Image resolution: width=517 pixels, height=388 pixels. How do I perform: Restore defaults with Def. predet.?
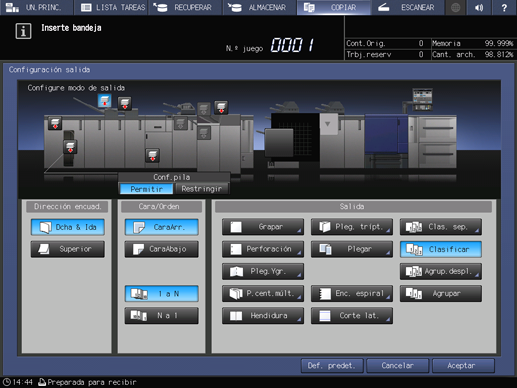point(331,366)
